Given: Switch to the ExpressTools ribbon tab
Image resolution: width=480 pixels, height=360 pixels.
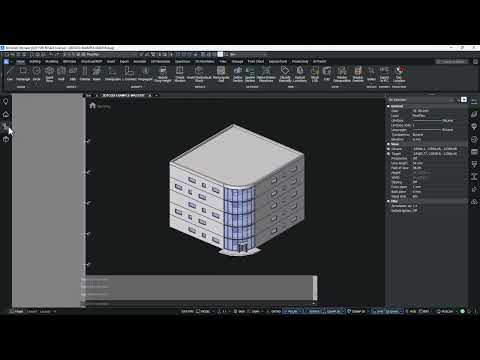Looking at the screenshot, I should 278,62.
